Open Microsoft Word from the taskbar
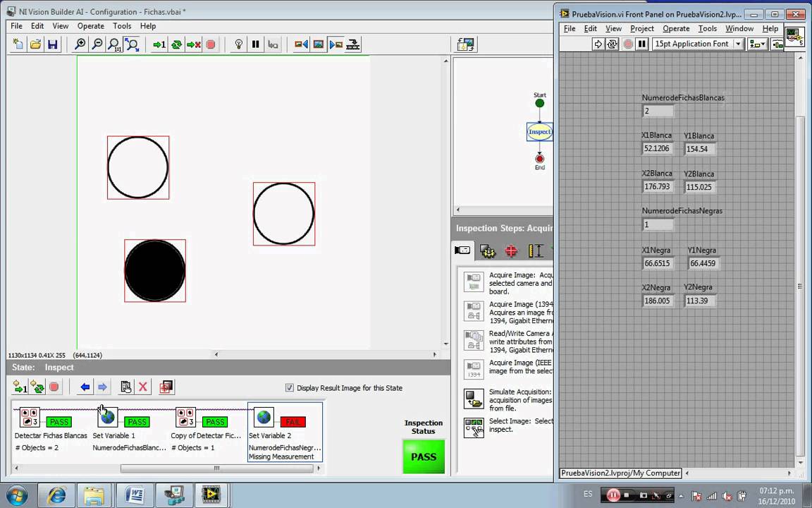812x508 pixels. [134, 495]
